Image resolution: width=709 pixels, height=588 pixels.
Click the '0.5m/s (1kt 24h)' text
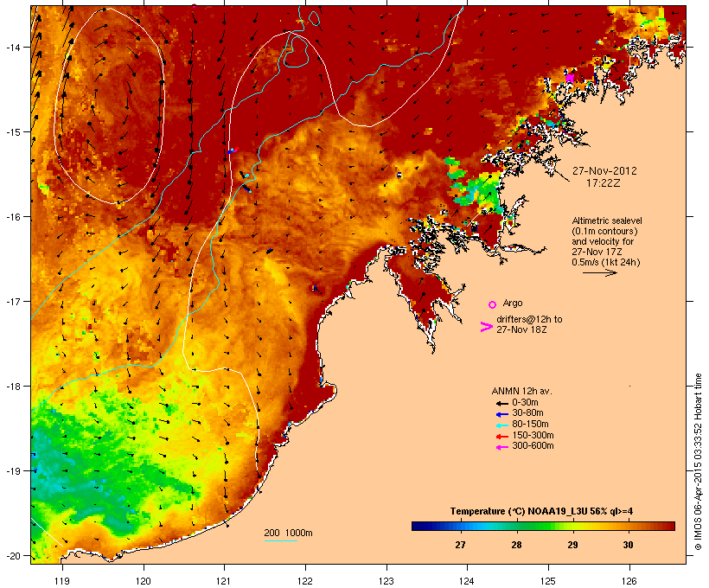606,262
